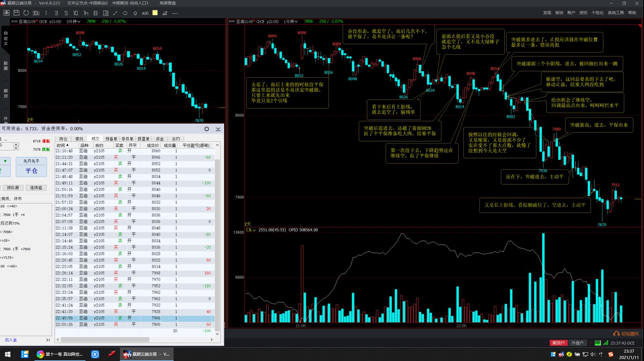Open the 3分钟 period dropdown on left chart
Screen dimensions: 644x361
(x=73, y=21)
